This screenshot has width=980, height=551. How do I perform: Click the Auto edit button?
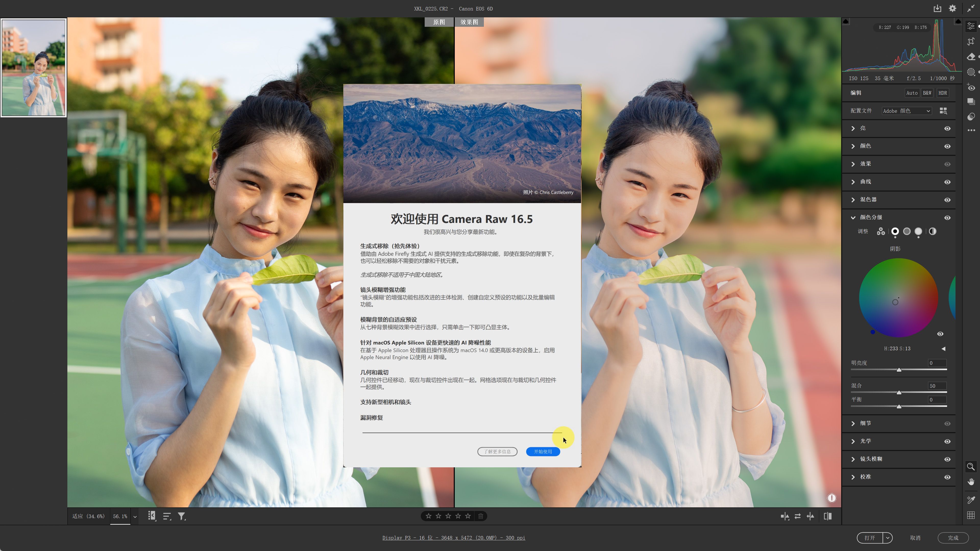coord(912,93)
